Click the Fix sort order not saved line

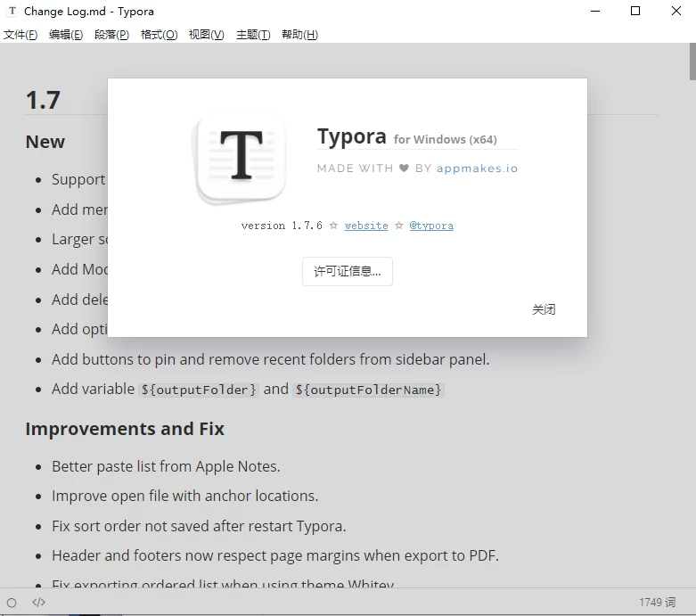[199, 526]
